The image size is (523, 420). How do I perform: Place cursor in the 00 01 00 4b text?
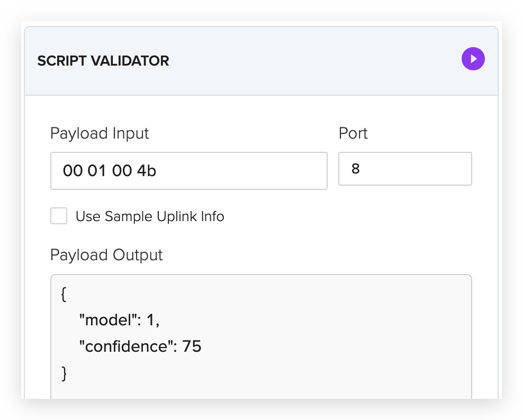tap(110, 171)
